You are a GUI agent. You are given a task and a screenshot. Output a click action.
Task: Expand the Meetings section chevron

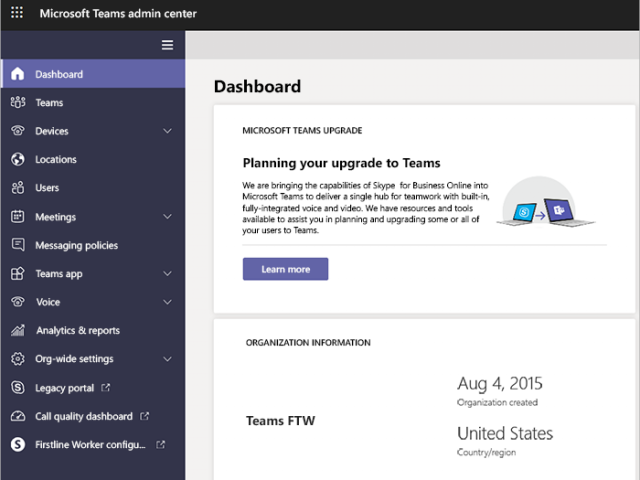167,217
